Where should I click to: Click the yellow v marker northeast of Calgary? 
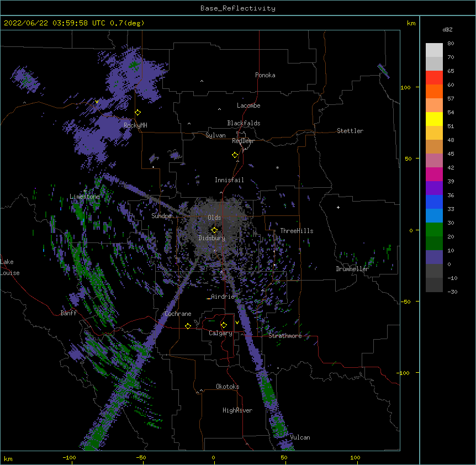[x=237, y=323]
